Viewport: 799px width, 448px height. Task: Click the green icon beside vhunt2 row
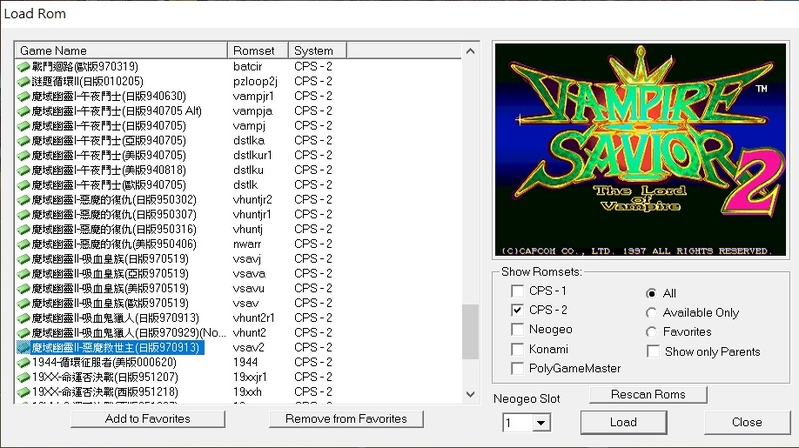click(23, 333)
